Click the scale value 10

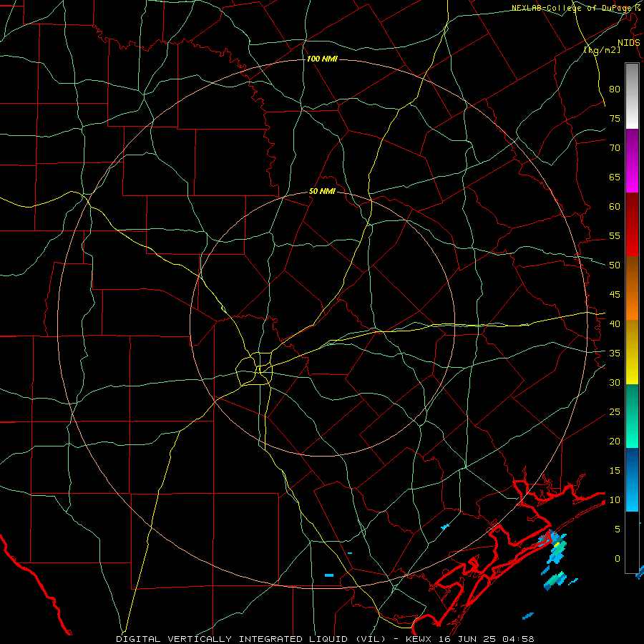[x=615, y=500]
